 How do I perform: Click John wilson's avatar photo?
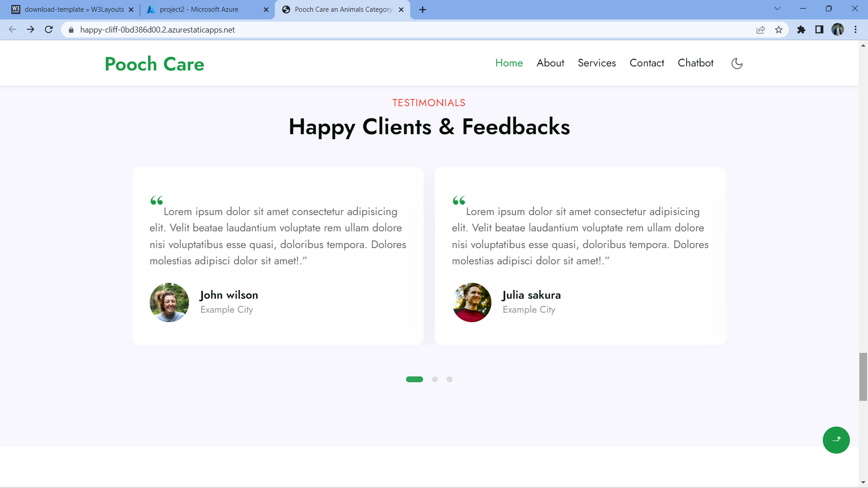[170, 302]
